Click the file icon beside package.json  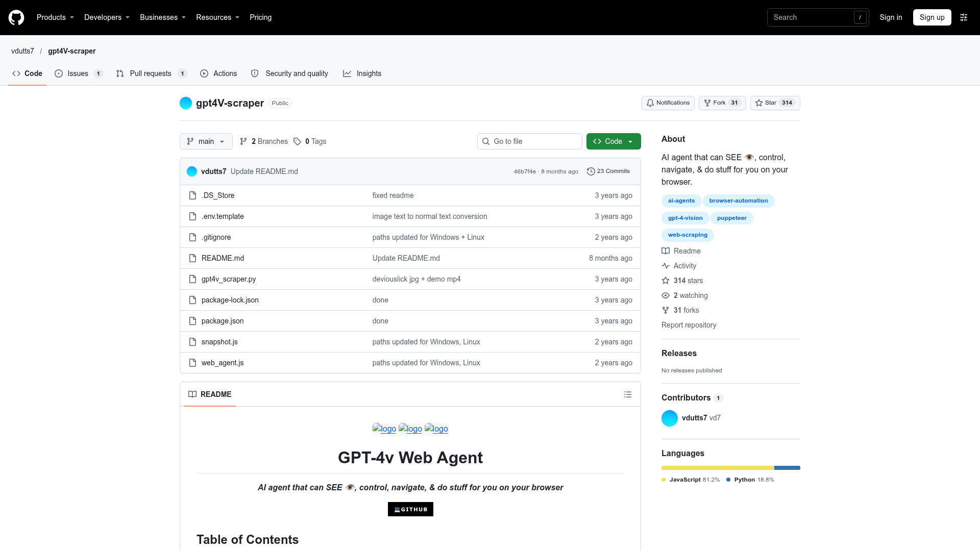192,321
